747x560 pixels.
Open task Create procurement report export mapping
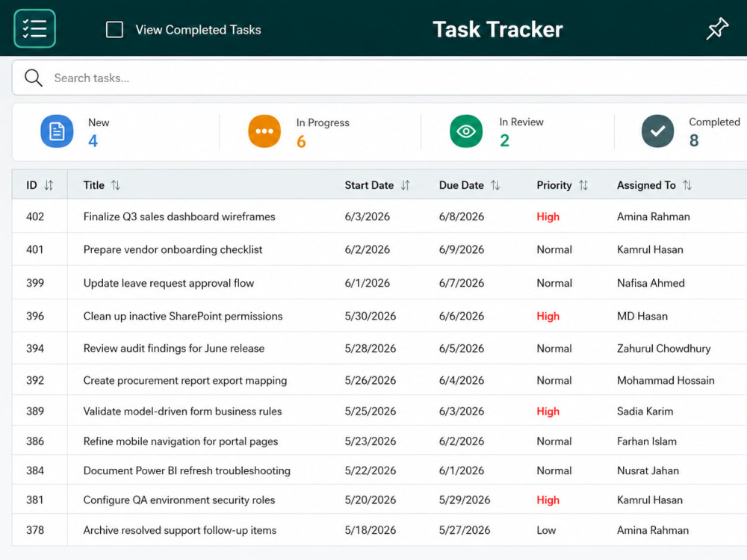click(185, 381)
